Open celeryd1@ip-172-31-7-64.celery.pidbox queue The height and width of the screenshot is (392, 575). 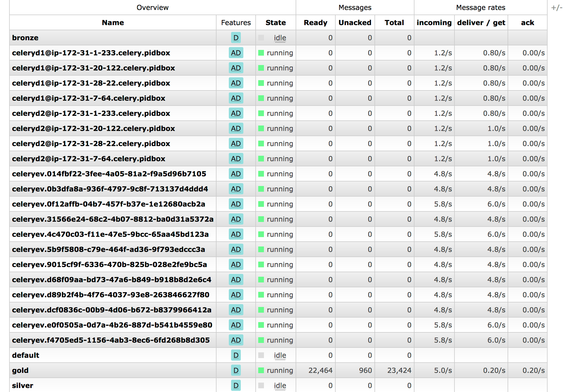[x=89, y=98]
